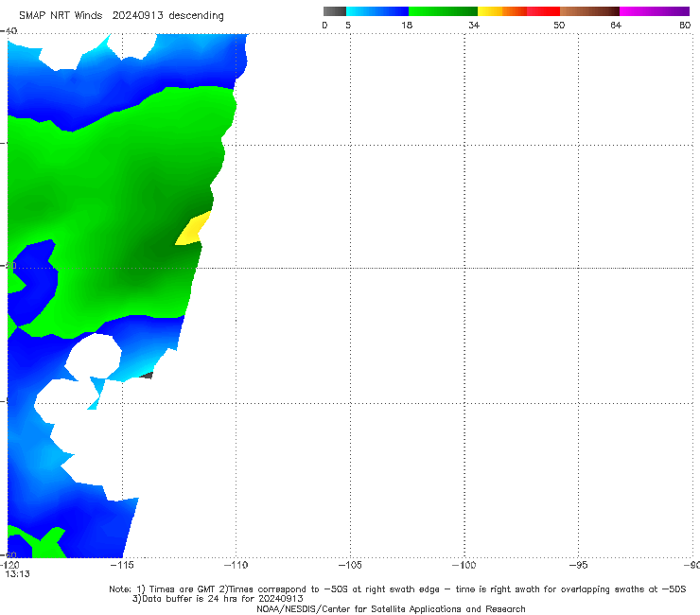Click the color bar label "50"

(559, 25)
